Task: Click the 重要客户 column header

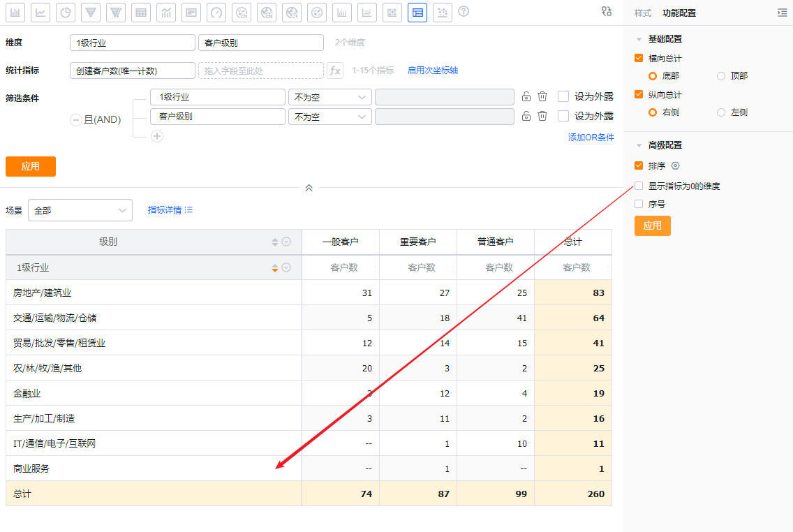Action: coord(417,242)
